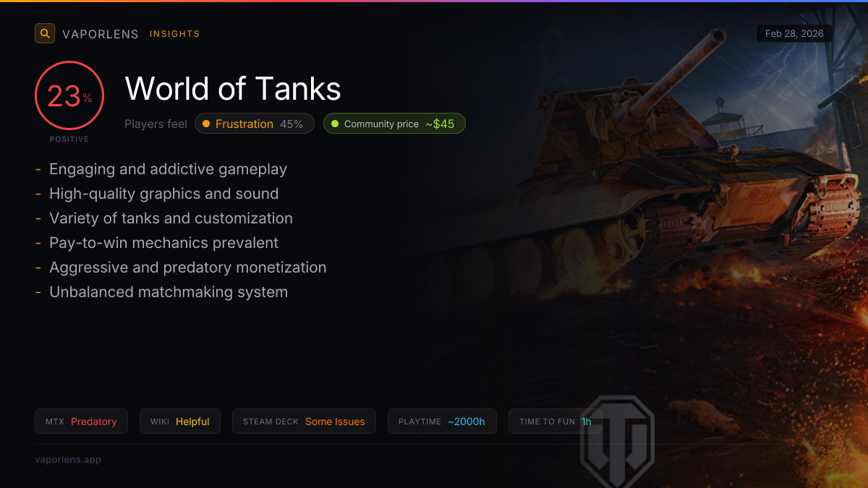The height and width of the screenshot is (488, 868).
Task: Select the Playtime ~2000h tag
Action: (x=442, y=421)
